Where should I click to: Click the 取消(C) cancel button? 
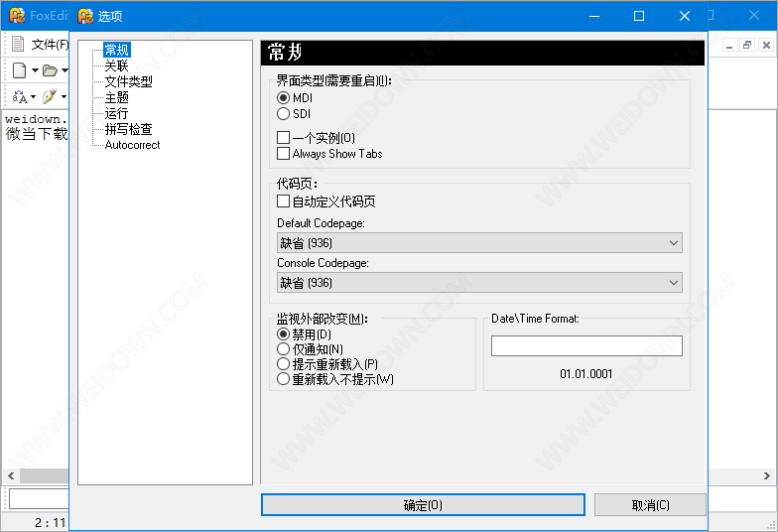(650, 504)
